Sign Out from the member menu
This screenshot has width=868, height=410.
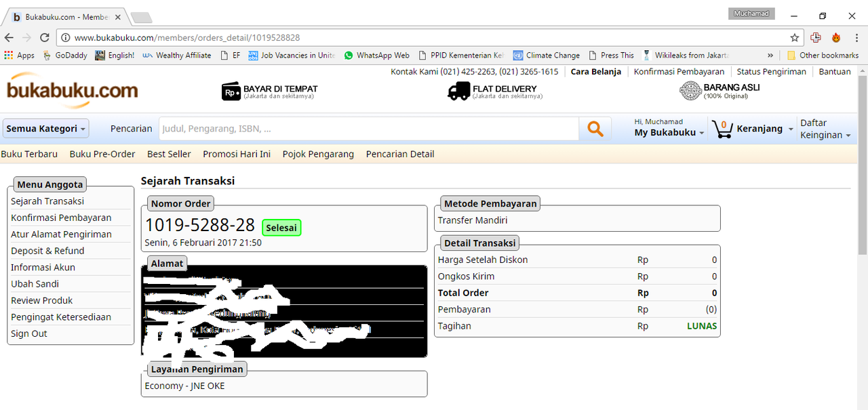(x=29, y=333)
